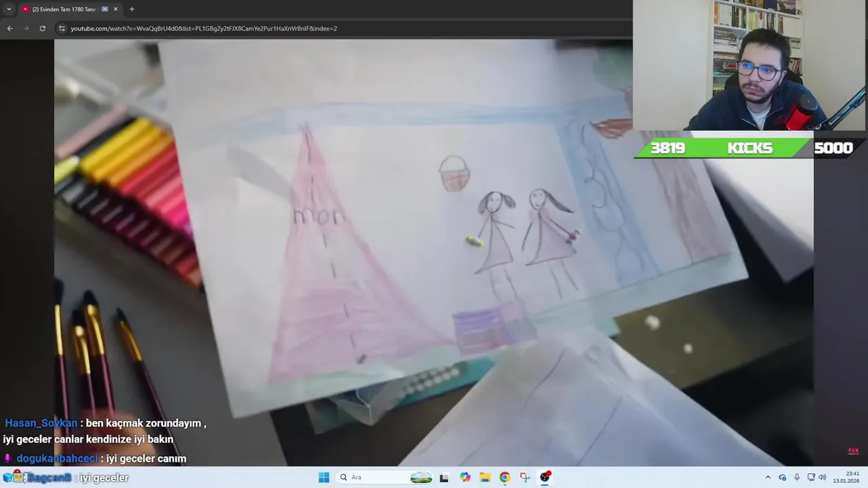868x488 pixels.
Task: Open the Chrome tab search dropdown arrow
Action: 9,9
